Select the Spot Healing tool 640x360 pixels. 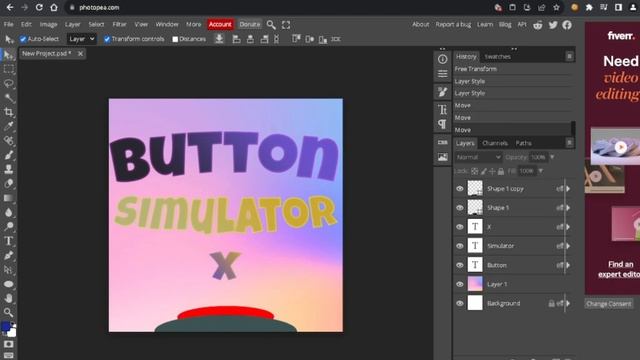(9, 140)
